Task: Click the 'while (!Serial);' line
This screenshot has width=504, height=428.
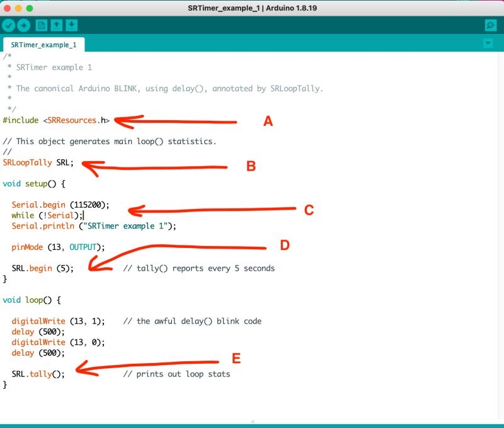Action: (x=47, y=215)
